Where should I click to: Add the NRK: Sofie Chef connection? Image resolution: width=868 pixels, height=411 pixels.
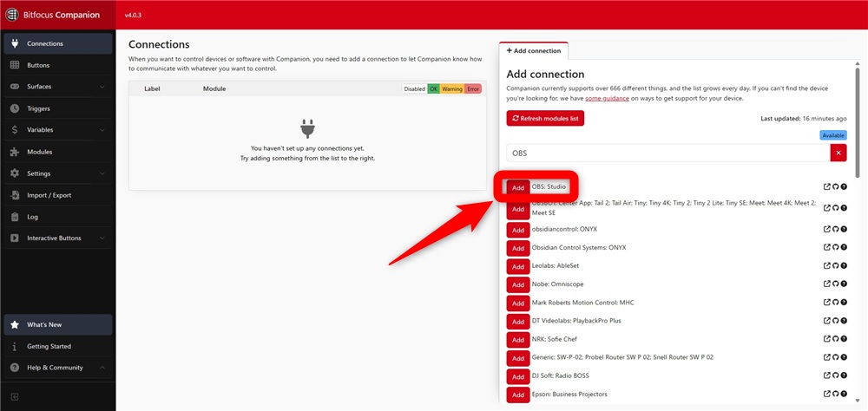click(518, 340)
